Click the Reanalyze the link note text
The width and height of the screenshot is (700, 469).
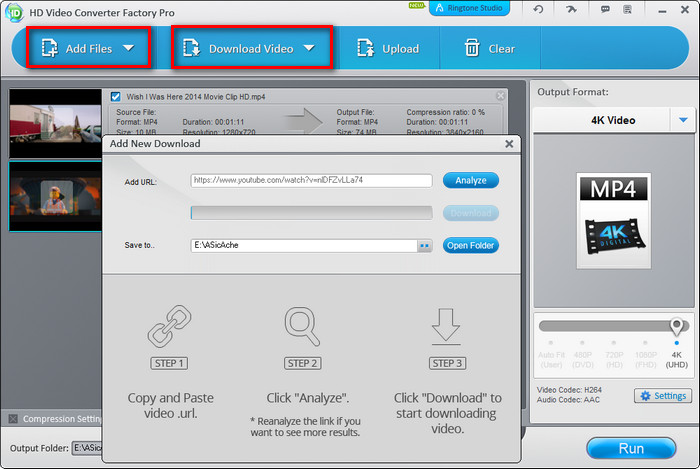click(x=305, y=427)
